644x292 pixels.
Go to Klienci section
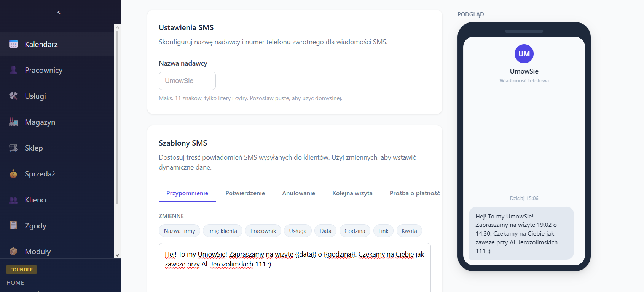click(x=57, y=200)
